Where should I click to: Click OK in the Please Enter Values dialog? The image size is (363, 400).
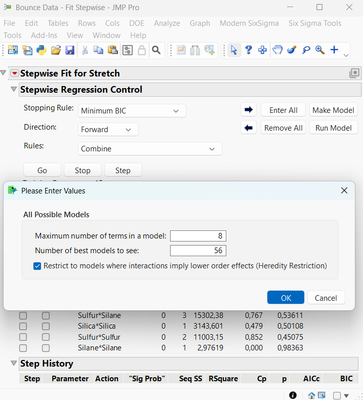[x=286, y=298]
